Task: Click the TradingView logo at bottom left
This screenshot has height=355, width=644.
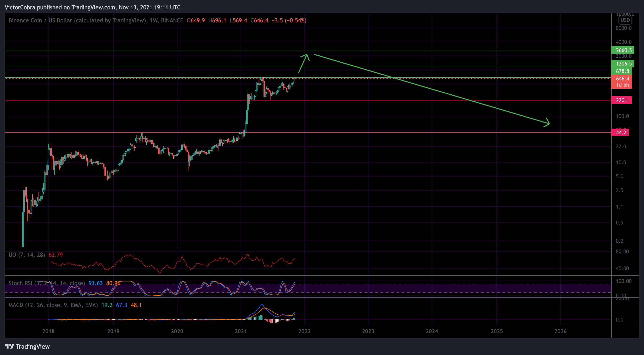Action: pos(27,347)
